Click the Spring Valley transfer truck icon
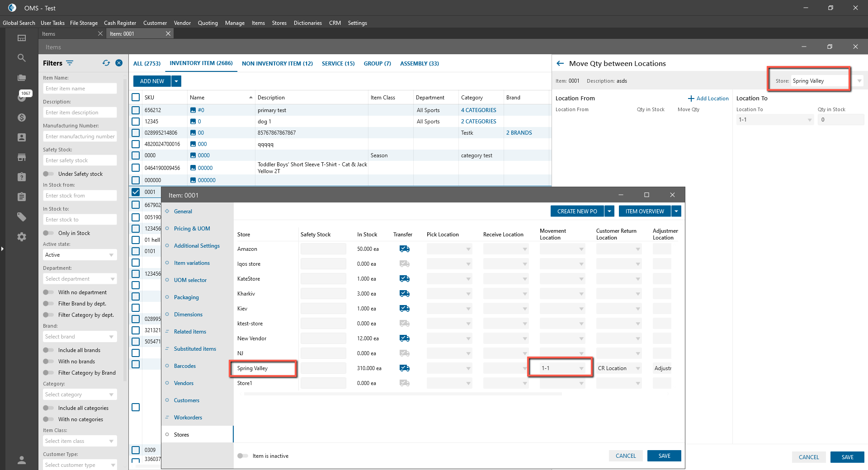The width and height of the screenshot is (868, 470). 404,368
